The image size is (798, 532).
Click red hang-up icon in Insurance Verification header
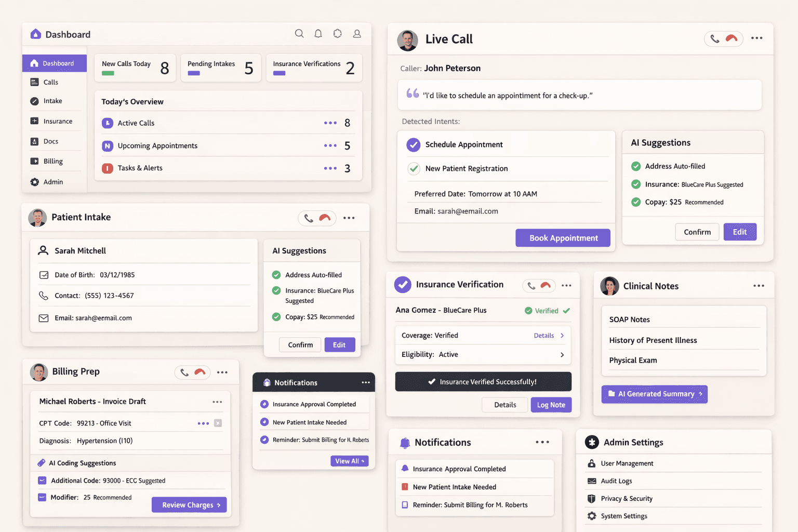(546, 285)
